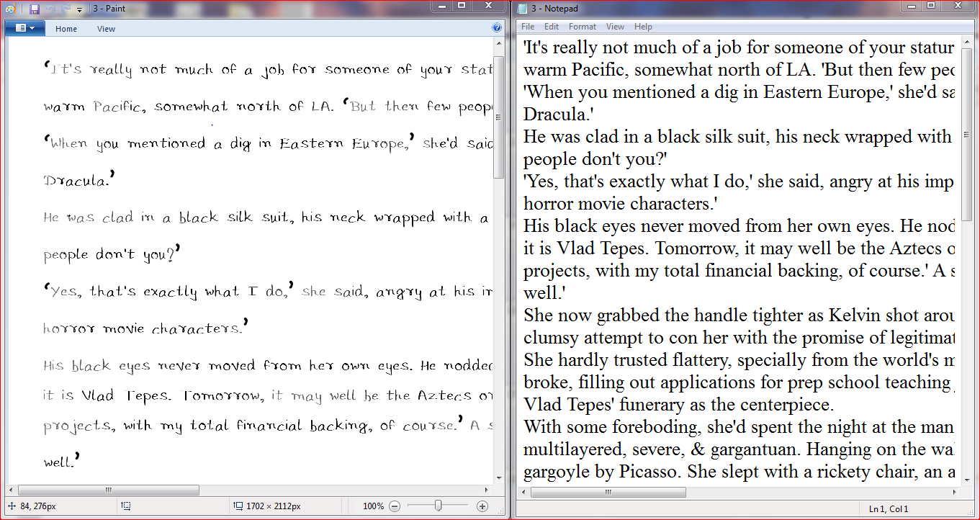The image size is (980, 520).
Task: Click Notepad's horizontal scrollbar left arrow
Action: (525, 493)
